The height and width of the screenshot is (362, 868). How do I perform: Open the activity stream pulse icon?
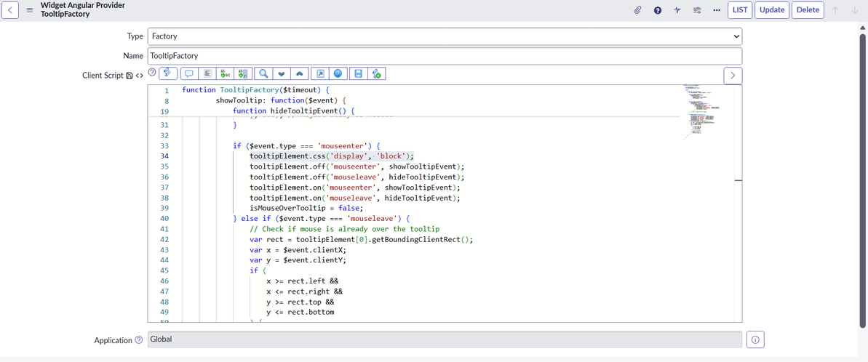[677, 10]
